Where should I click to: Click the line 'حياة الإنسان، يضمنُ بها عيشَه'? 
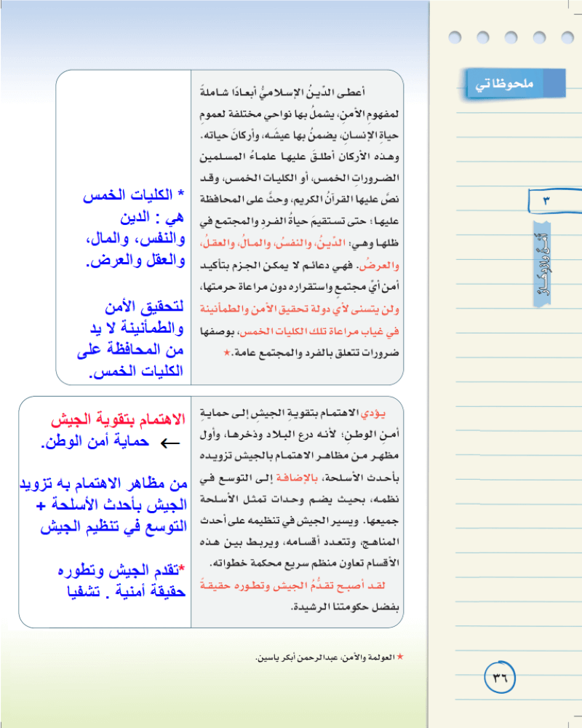coord(299,135)
